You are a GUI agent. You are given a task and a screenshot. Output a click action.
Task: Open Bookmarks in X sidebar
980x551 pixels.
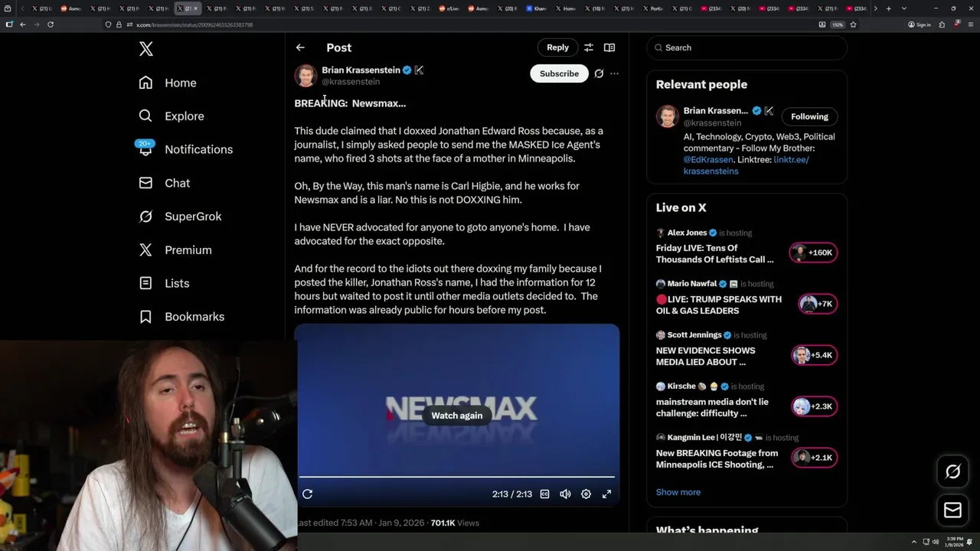pos(181,317)
